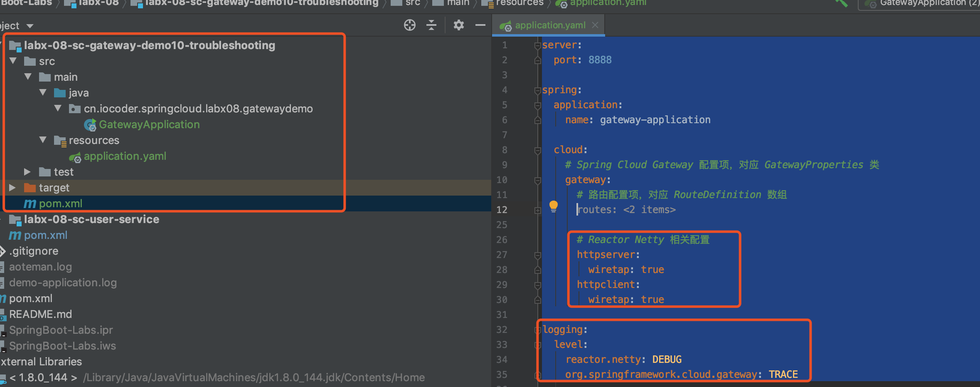Click the GatewayApplication class icon in tree
980x387 pixels.
coord(90,125)
